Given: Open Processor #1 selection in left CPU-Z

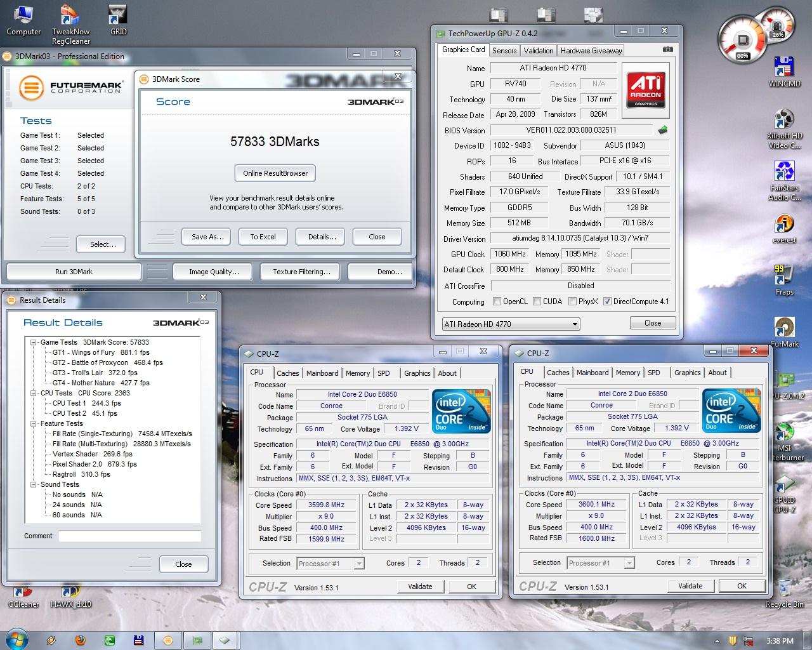Looking at the screenshot, I should click(x=330, y=563).
